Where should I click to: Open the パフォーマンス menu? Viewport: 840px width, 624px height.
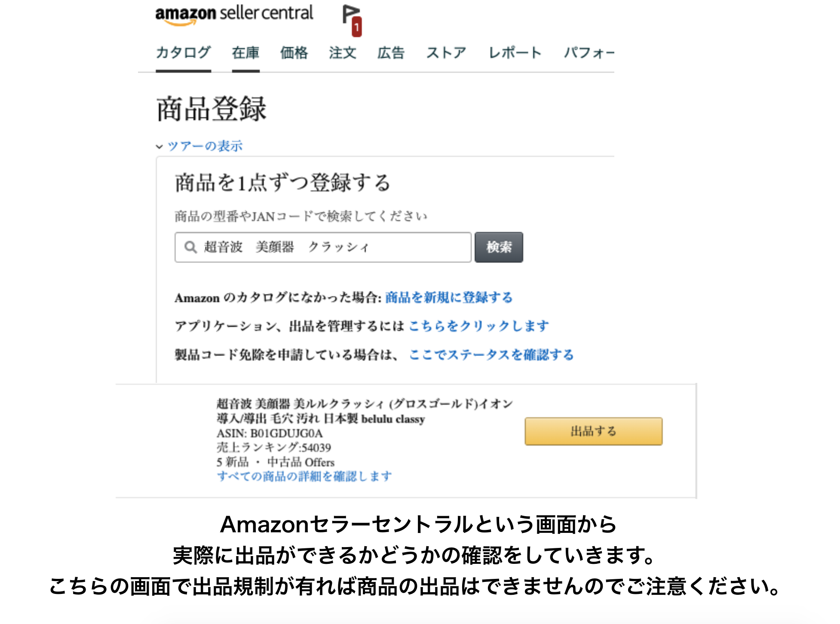[x=589, y=53]
